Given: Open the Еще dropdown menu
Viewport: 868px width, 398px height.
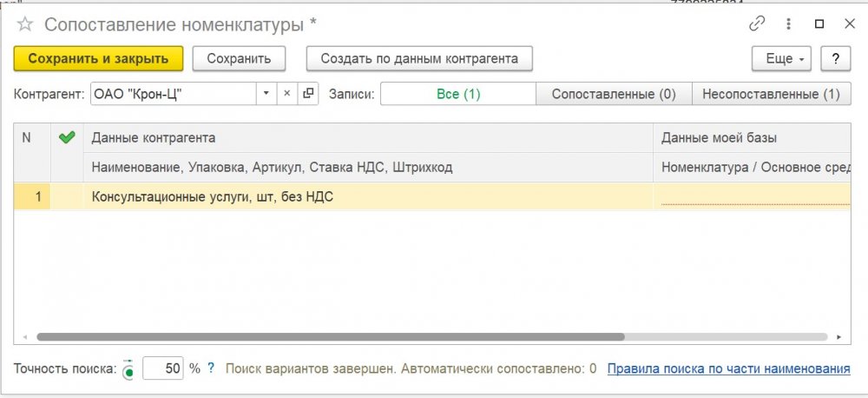Looking at the screenshot, I should pos(781,59).
